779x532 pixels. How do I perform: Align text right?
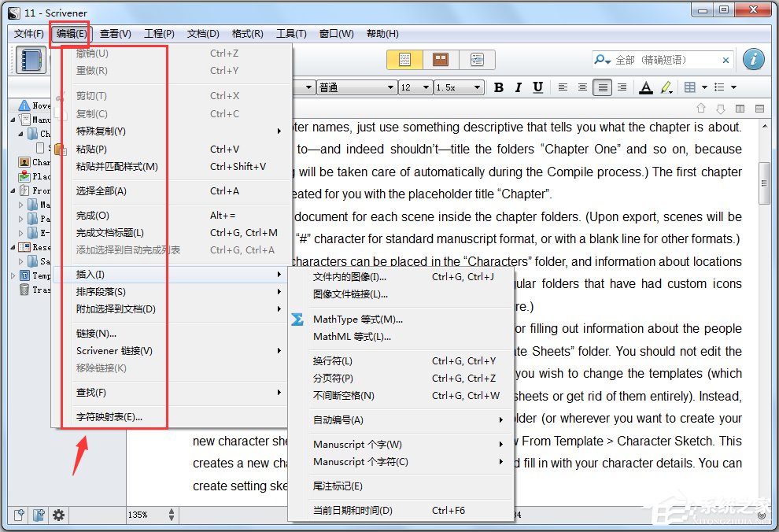coord(622,87)
